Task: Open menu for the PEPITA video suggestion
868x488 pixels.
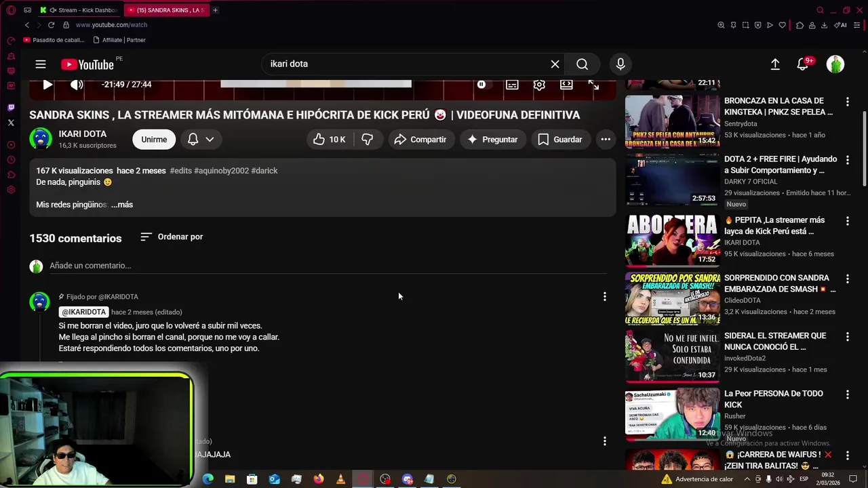Action: pyautogui.click(x=848, y=221)
